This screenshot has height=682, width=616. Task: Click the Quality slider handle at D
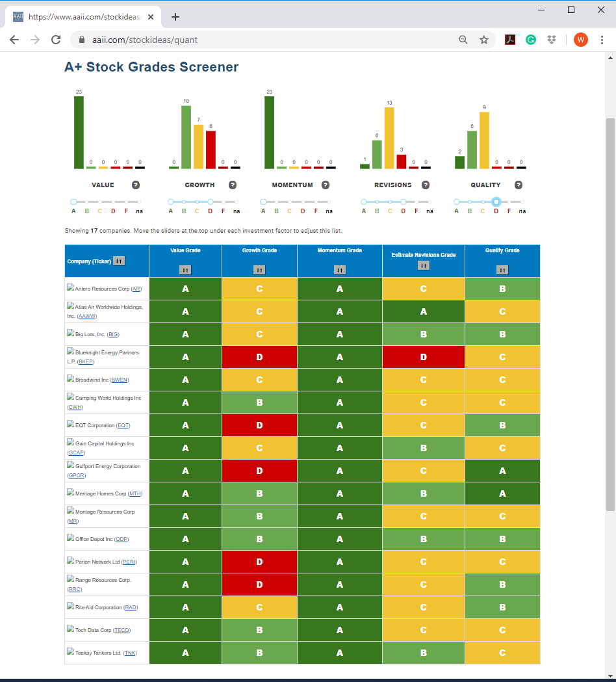coord(496,202)
